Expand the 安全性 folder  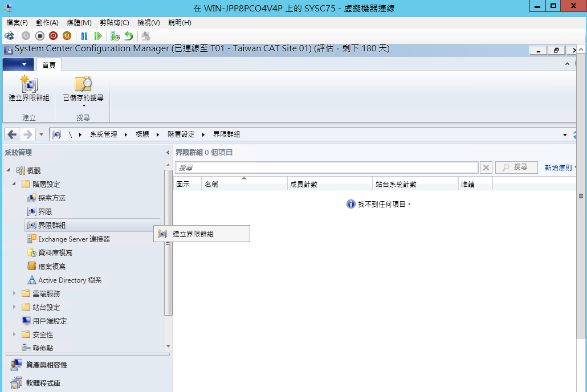coord(14,334)
